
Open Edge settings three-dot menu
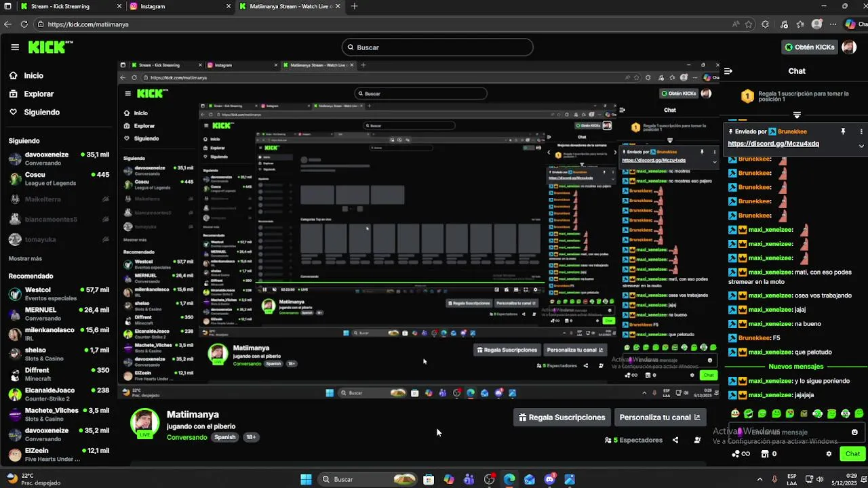click(x=834, y=24)
